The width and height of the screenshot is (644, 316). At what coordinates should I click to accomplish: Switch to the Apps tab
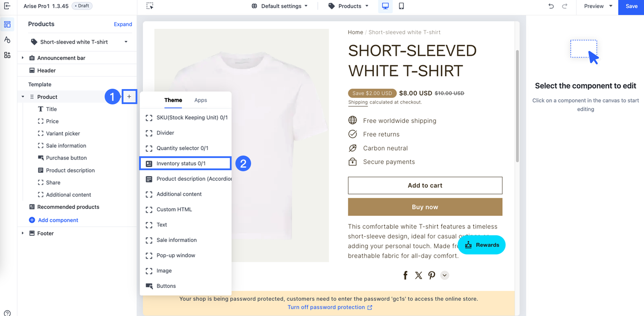tap(201, 100)
